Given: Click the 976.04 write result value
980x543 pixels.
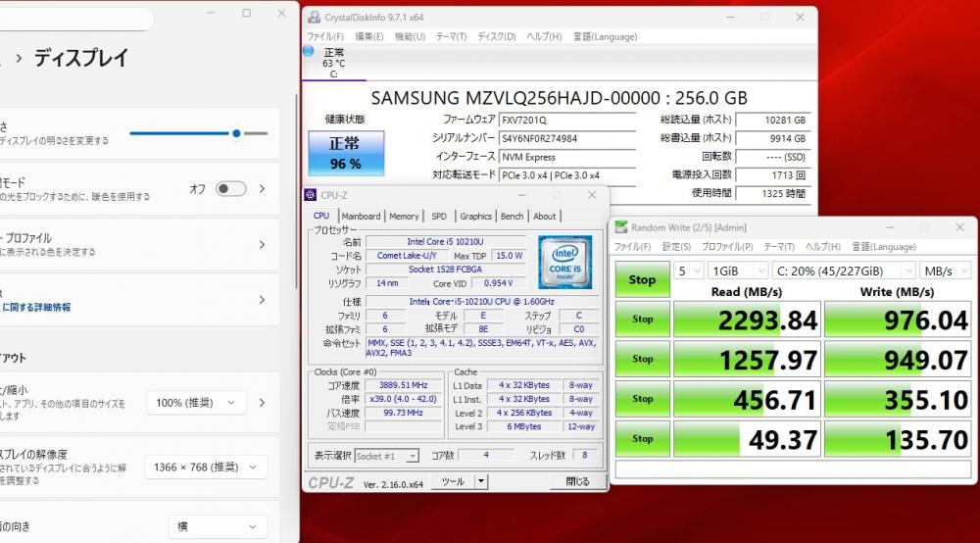Looking at the screenshot, I should (x=898, y=320).
